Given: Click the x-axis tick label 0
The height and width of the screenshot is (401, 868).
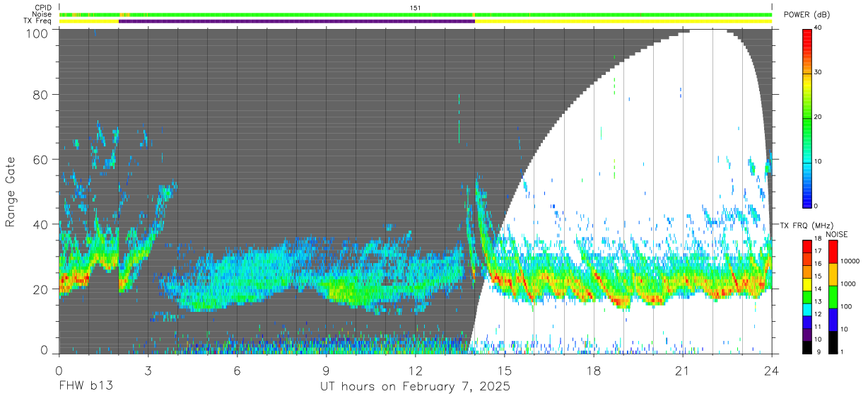Looking at the screenshot, I should [x=59, y=370].
